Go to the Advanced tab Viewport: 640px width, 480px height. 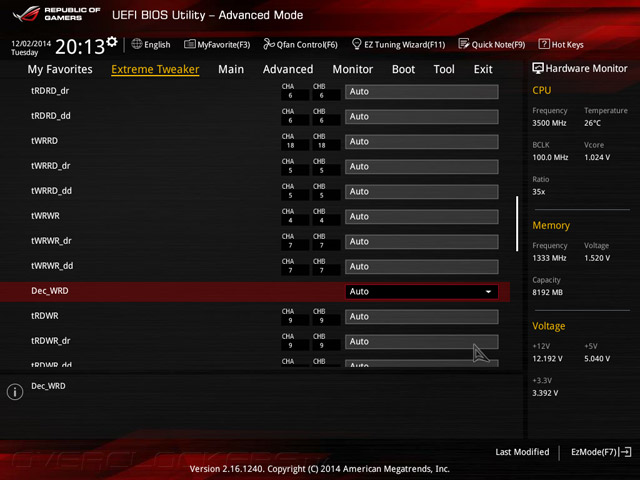point(288,69)
